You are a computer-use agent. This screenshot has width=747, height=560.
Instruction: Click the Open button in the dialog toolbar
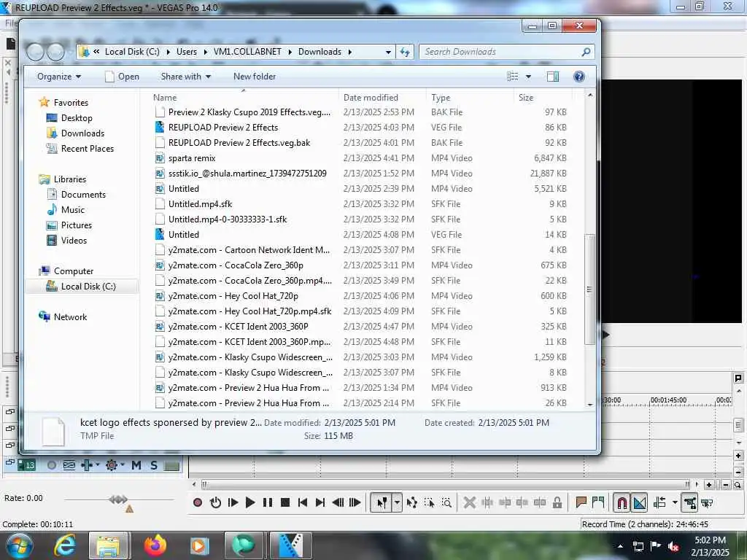[x=122, y=77]
